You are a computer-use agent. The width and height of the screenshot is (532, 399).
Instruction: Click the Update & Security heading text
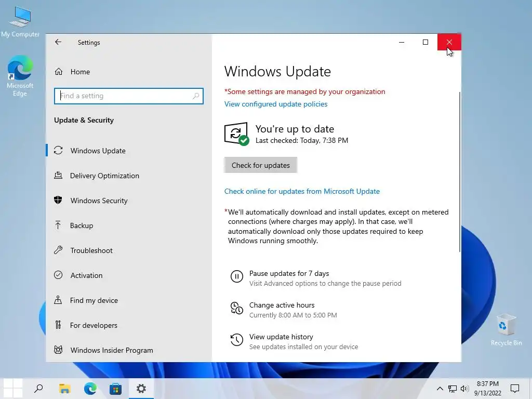click(x=84, y=120)
